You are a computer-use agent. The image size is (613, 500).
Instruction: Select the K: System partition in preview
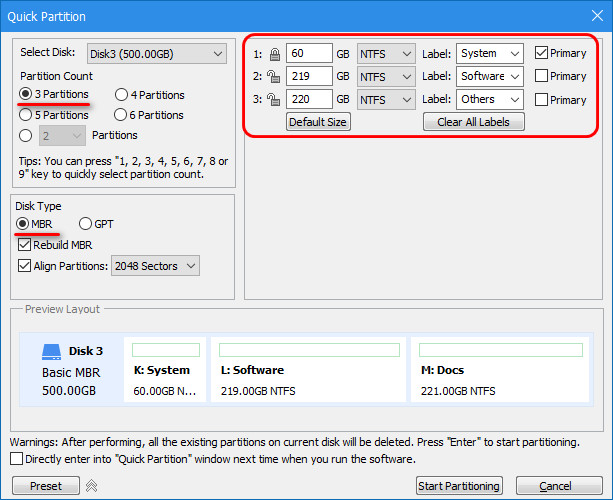pyautogui.click(x=165, y=369)
